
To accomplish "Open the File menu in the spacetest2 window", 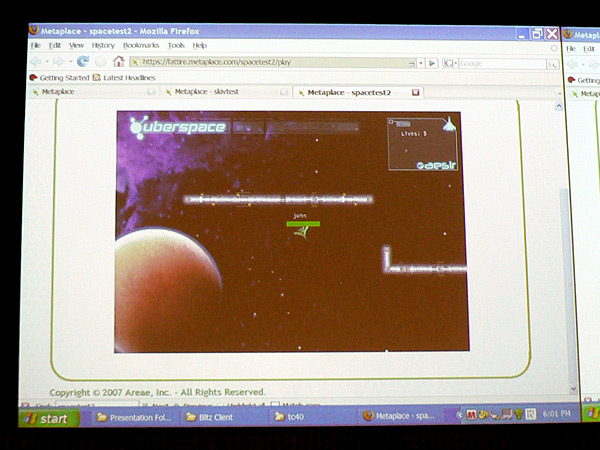I will click(36, 46).
